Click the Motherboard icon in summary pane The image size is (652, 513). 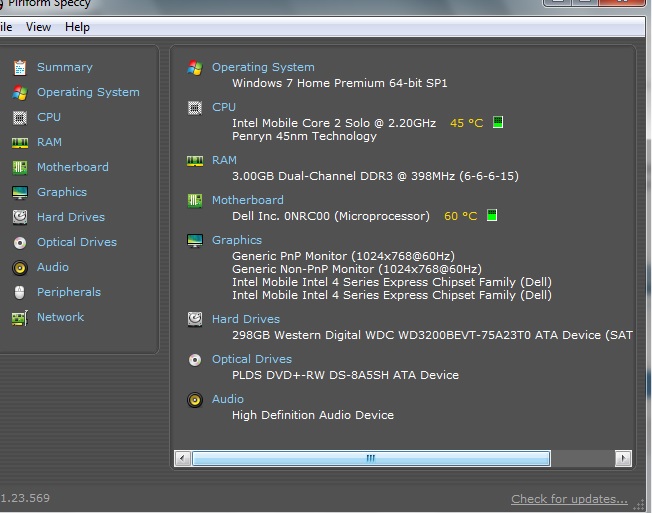pos(195,201)
